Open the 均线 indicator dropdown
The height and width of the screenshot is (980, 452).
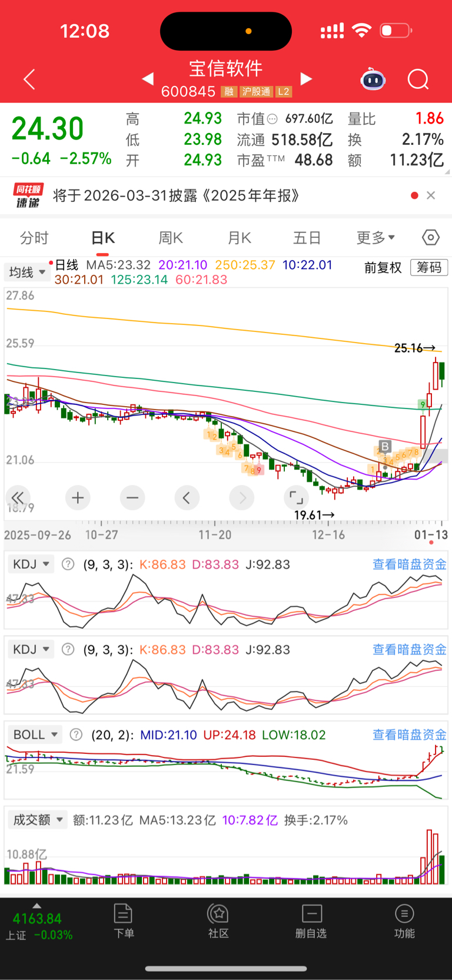pyautogui.click(x=27, y=272)
